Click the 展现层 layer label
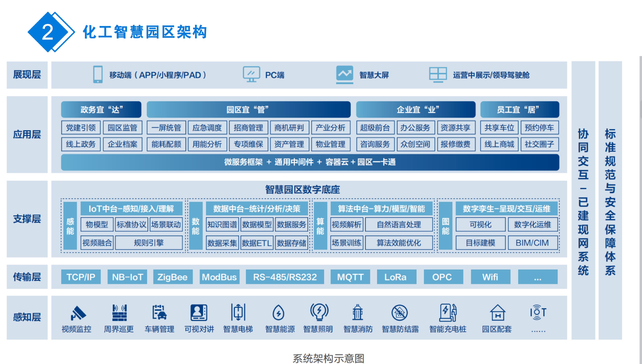642x364 pixels. [27, 75]
